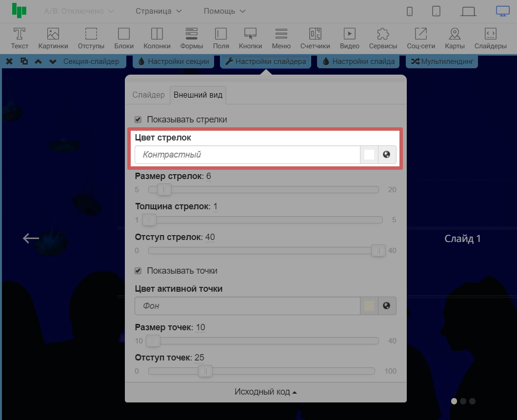The width and height of the screenshot is (517, 420).
Task: Select the Карты map pin icon
Action: pyautogui.click(x=455, y=38)
